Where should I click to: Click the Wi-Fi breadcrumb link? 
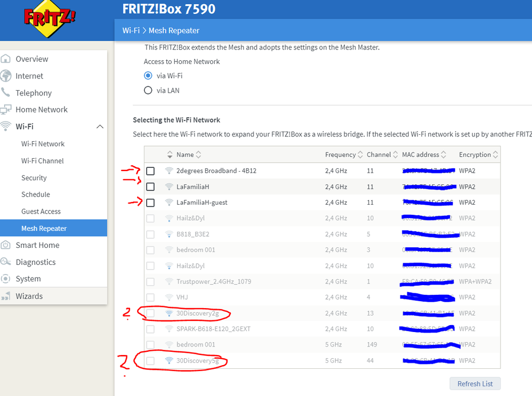point(131,30)
